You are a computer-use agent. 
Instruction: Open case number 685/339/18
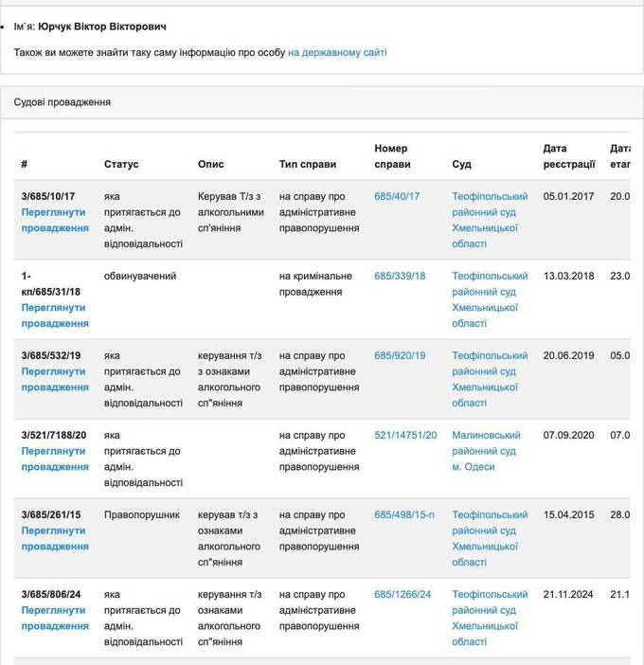[400, 276]
